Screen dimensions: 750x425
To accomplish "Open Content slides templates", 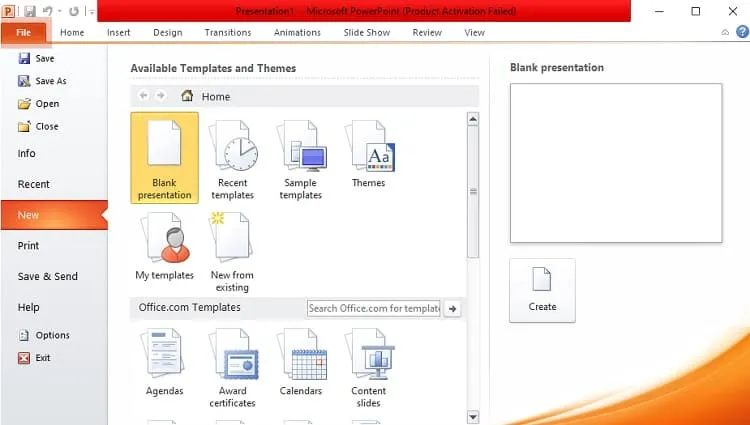I will [x=368, y=368].
